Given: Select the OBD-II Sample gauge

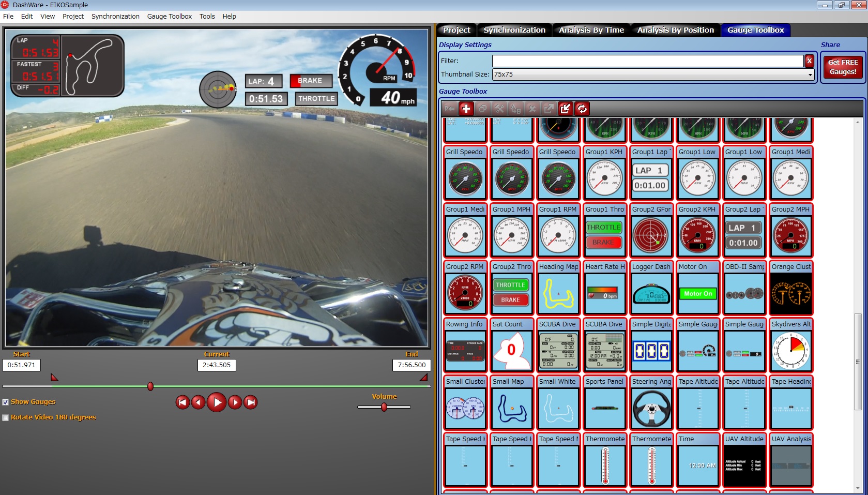Looking at the screenshot, I should tap(744, 288).
